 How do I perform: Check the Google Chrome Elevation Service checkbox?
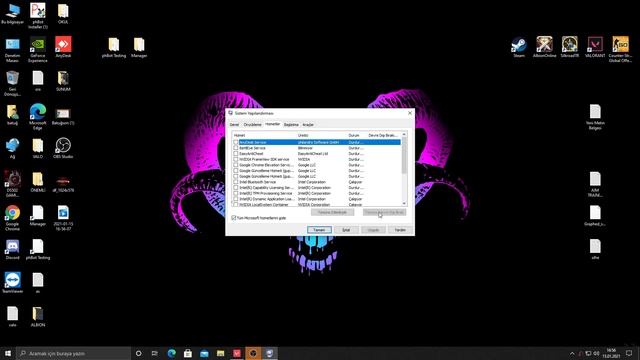(236, 165)
